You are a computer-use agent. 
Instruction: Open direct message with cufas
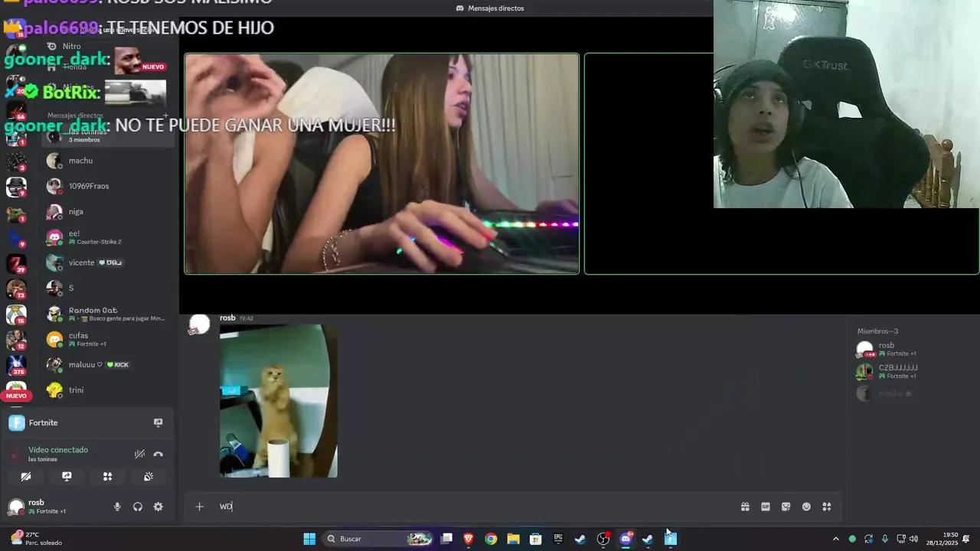click(x=108, y=339)
